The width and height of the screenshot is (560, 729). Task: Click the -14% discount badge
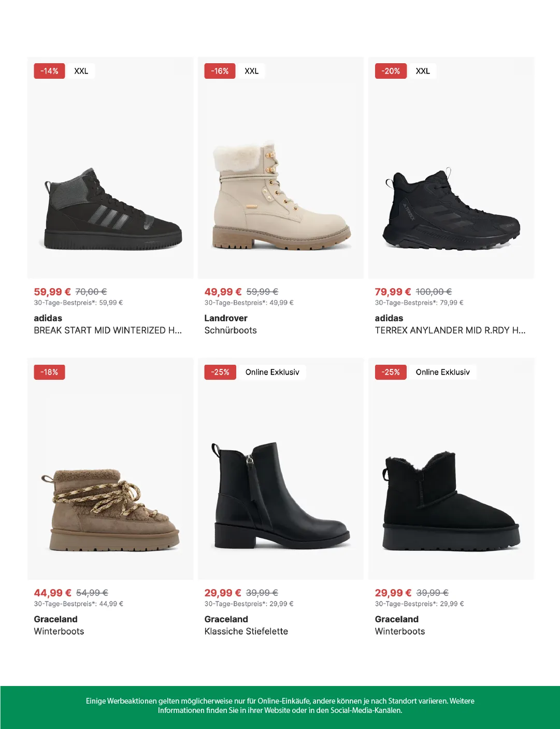[x=49, y=71]
